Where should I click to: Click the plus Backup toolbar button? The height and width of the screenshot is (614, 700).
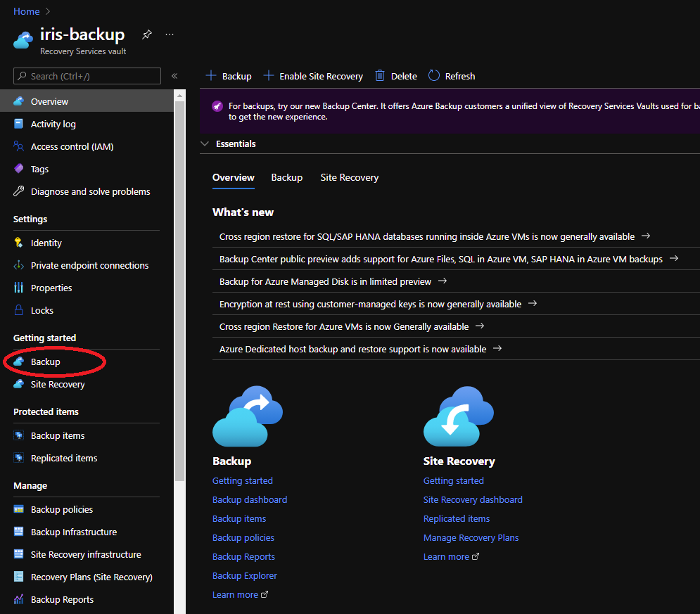pyautogui.click(x=229, y=76)
